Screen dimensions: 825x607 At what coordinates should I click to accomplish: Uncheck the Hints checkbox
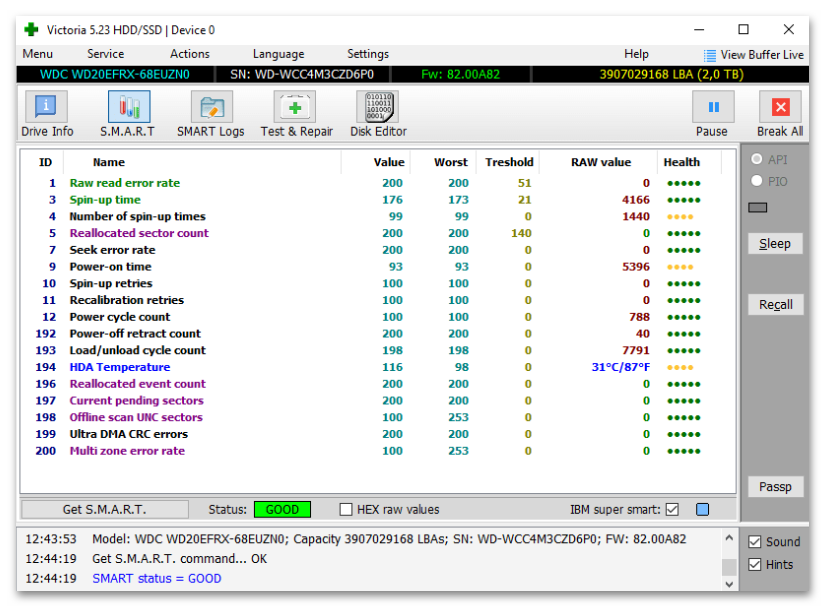click(x=754, y=564)
